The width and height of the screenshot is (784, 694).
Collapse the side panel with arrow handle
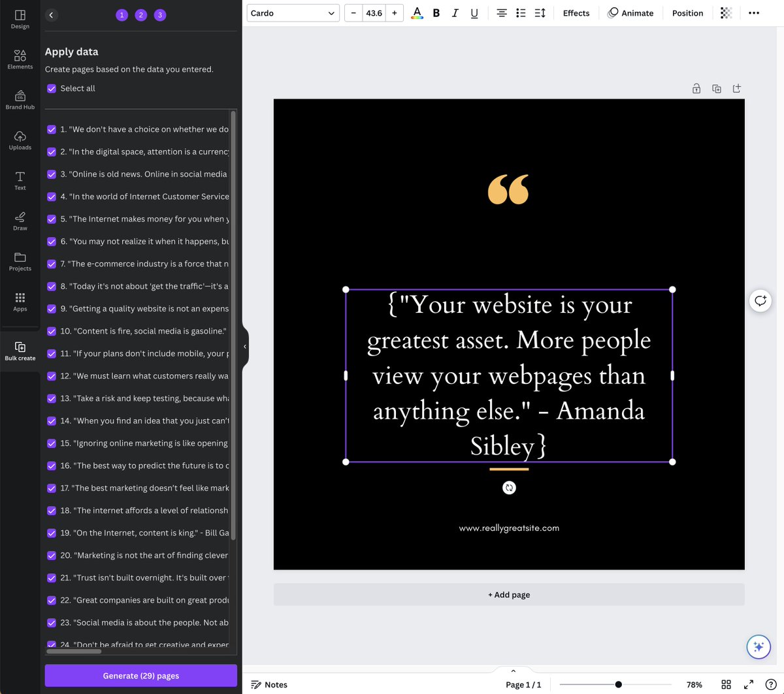[245, 347]
